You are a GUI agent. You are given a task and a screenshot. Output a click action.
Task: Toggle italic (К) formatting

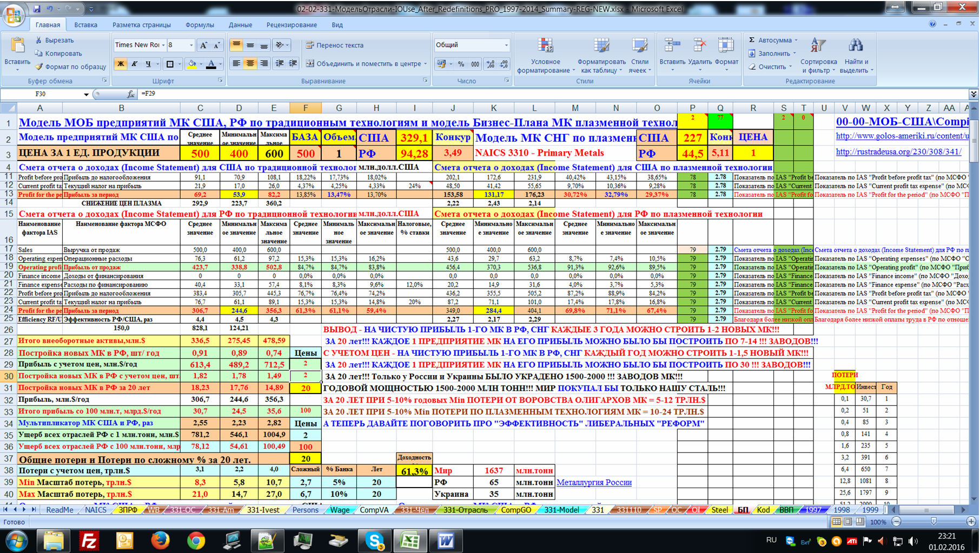[134, 64]
